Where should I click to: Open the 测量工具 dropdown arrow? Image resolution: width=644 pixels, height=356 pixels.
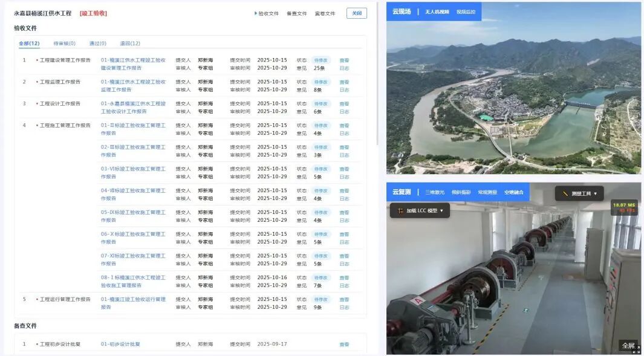(595, 194)
